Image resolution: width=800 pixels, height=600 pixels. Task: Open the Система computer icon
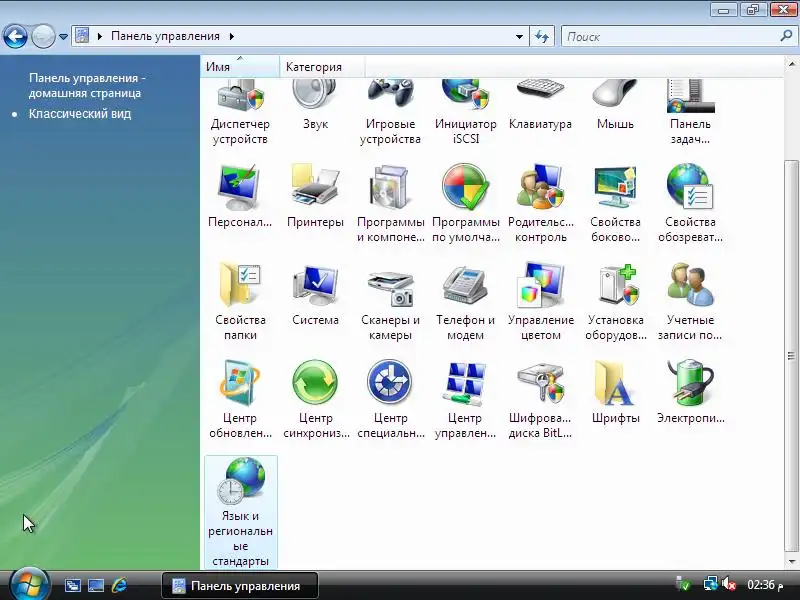[x=315, y=285]
